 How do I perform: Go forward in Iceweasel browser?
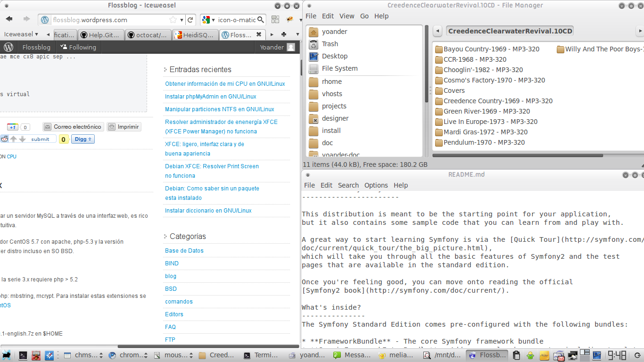(26, 19)
